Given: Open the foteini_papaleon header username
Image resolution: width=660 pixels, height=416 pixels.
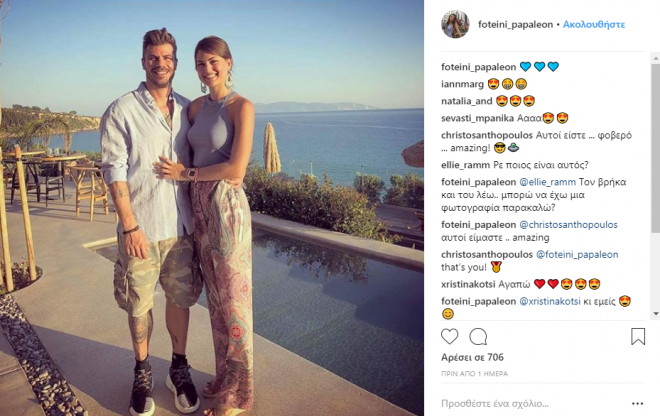Looking at the screenshot, I should click(515, 24).
